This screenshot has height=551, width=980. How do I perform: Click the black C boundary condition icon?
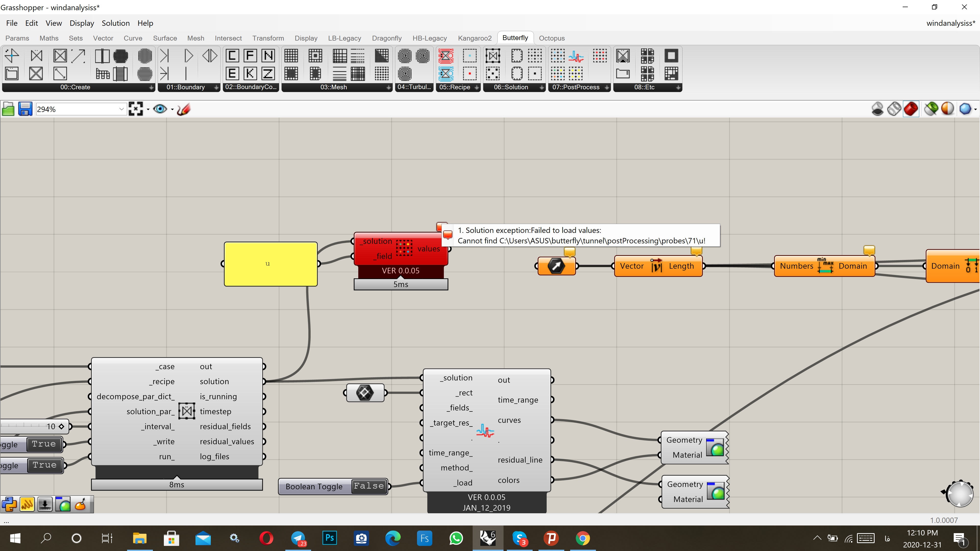coord(232,56)
